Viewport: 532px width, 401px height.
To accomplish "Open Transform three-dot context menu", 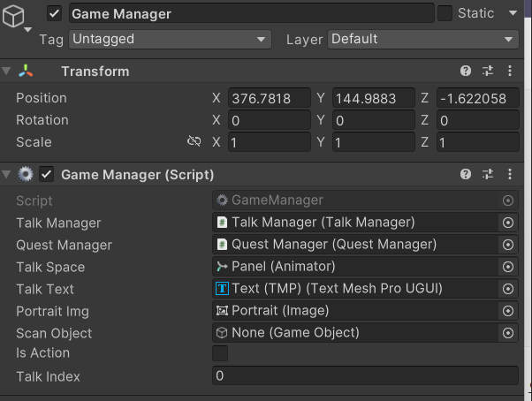I will pos(510,71).
